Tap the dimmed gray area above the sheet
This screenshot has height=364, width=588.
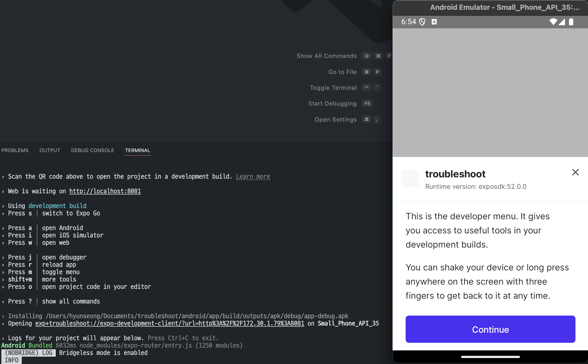pos(490,92)
